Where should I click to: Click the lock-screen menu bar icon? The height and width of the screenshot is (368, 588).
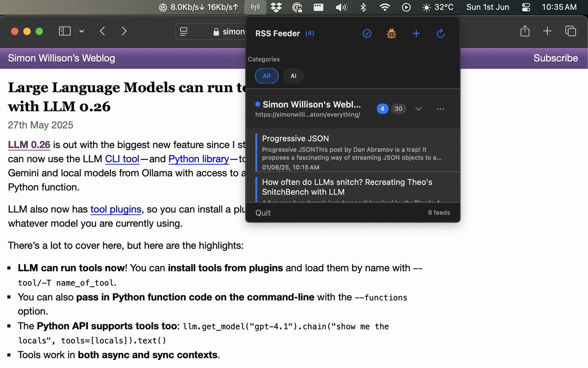[297, 7]
